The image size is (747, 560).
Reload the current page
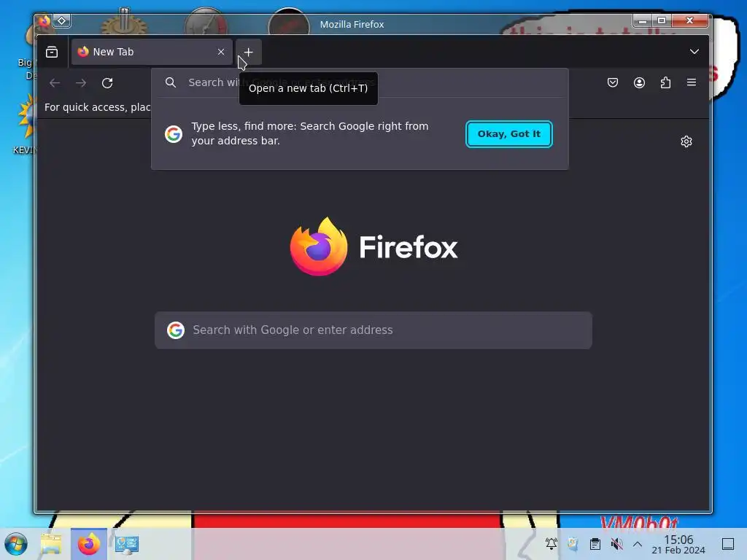(107, 83)
